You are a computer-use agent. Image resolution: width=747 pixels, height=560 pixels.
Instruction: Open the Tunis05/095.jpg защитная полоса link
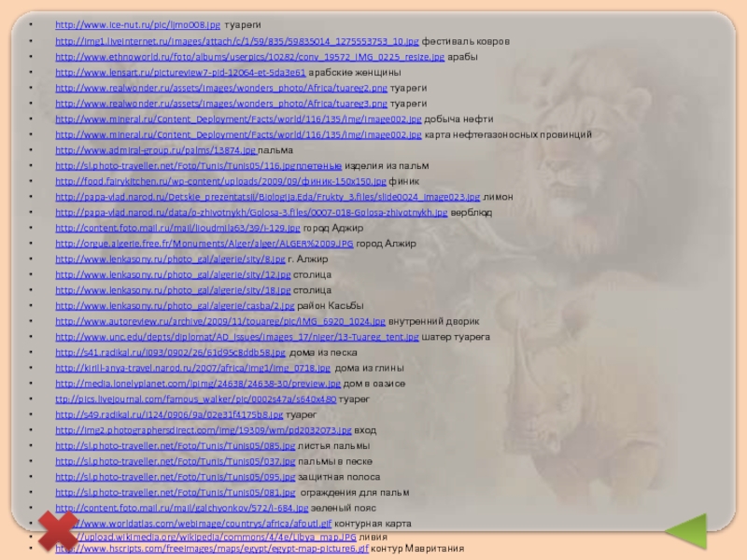(x=176, y=477)
